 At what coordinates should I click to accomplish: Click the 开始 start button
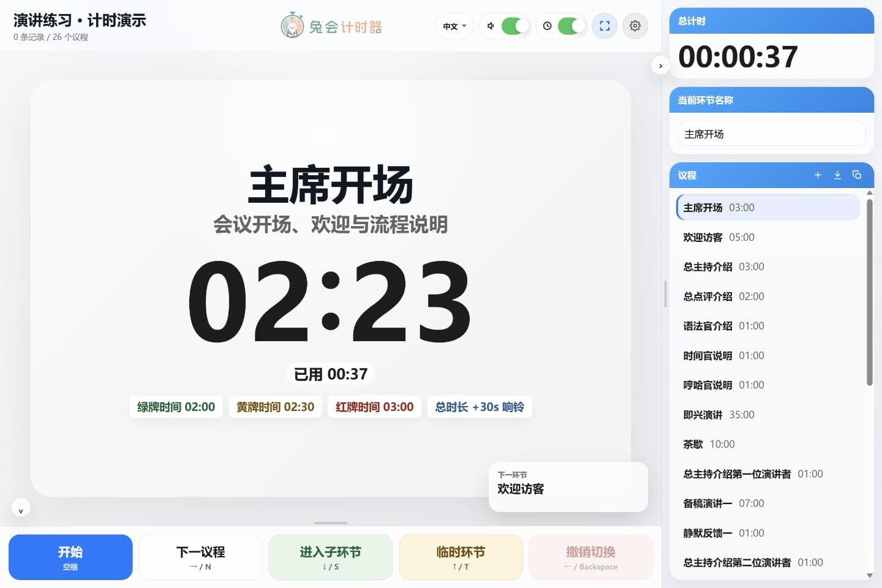tap(70, 557)
